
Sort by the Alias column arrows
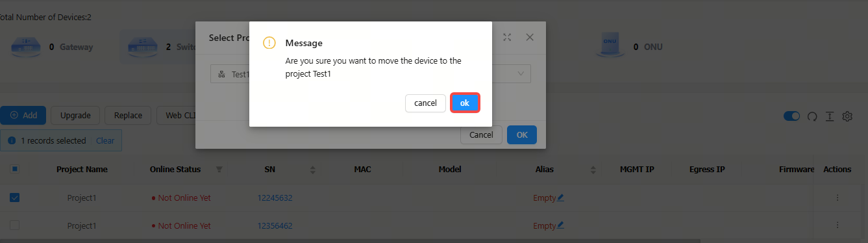(x=593, y=170)
